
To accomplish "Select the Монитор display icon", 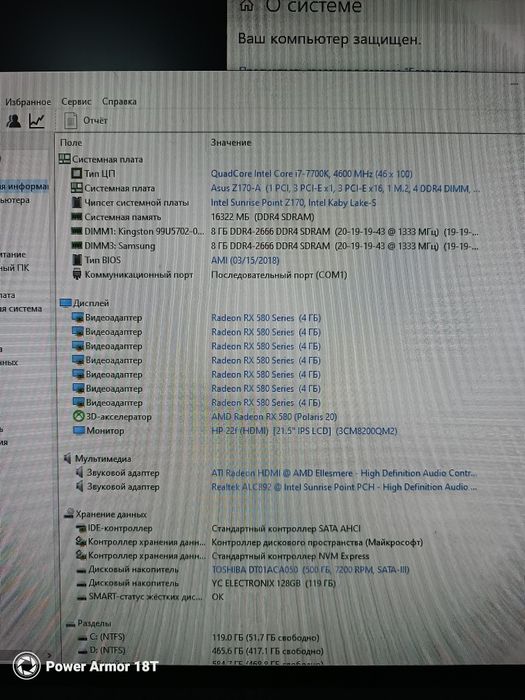I will 79,430.
